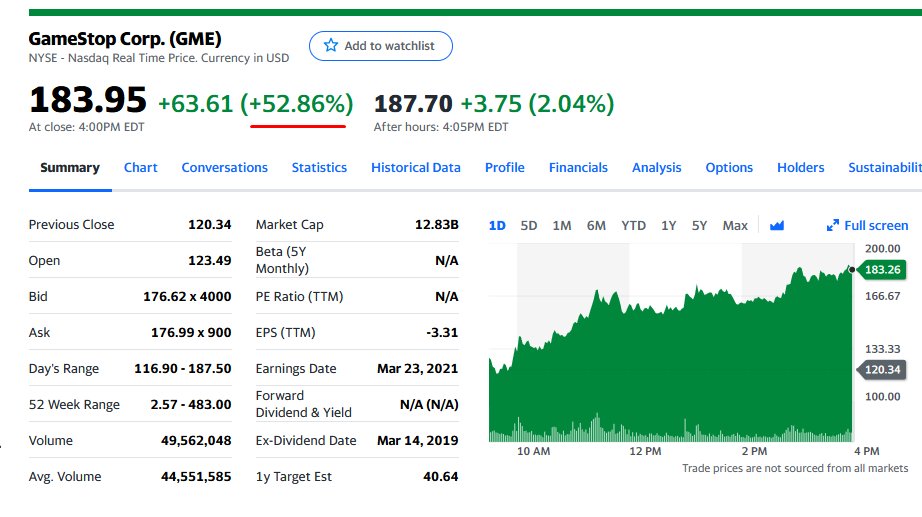
Task: Click the 52 Week Range value 2.57 - 483.00
Action: (191, 404)
